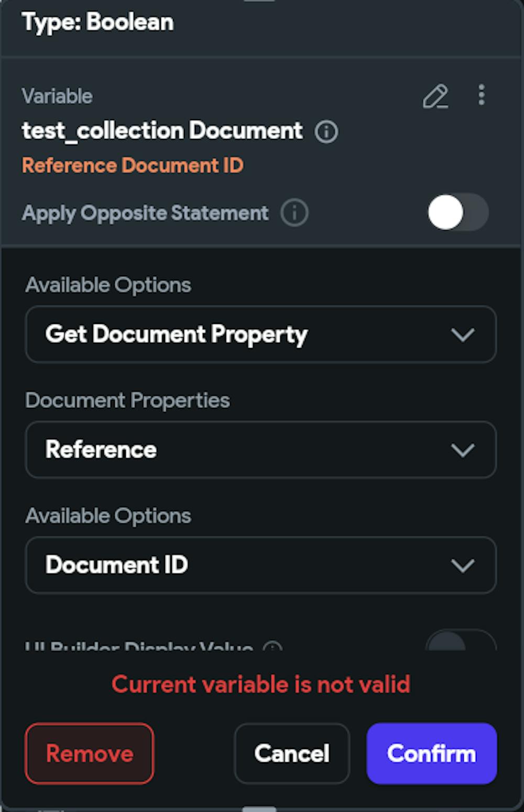
Task: Open the three-dot more options menu
Action: click(481, 95)
